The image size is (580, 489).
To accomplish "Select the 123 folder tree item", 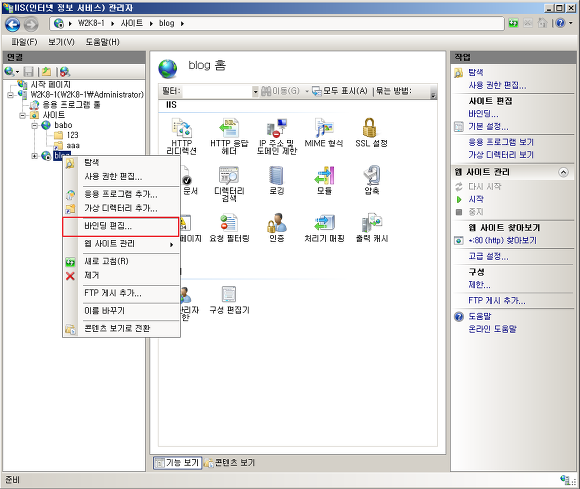I will click(72, 135).
